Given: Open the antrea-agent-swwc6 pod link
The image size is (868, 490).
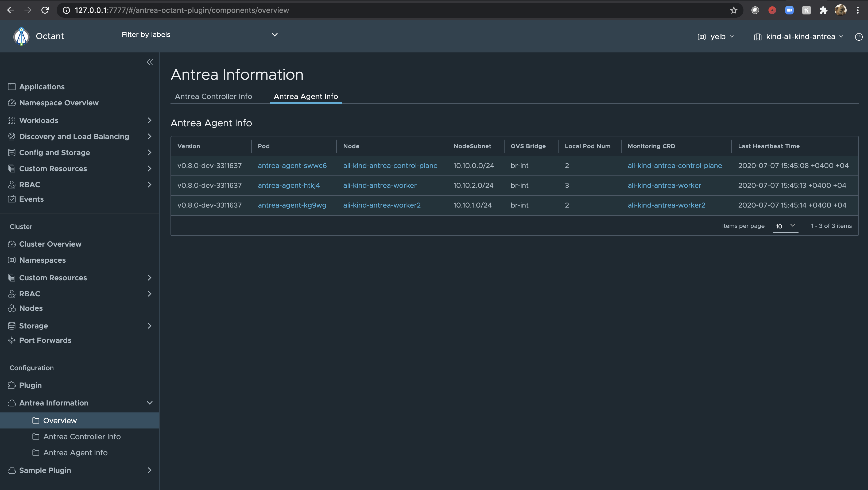Looking at the screenshot, I should [x=292, y=166].
